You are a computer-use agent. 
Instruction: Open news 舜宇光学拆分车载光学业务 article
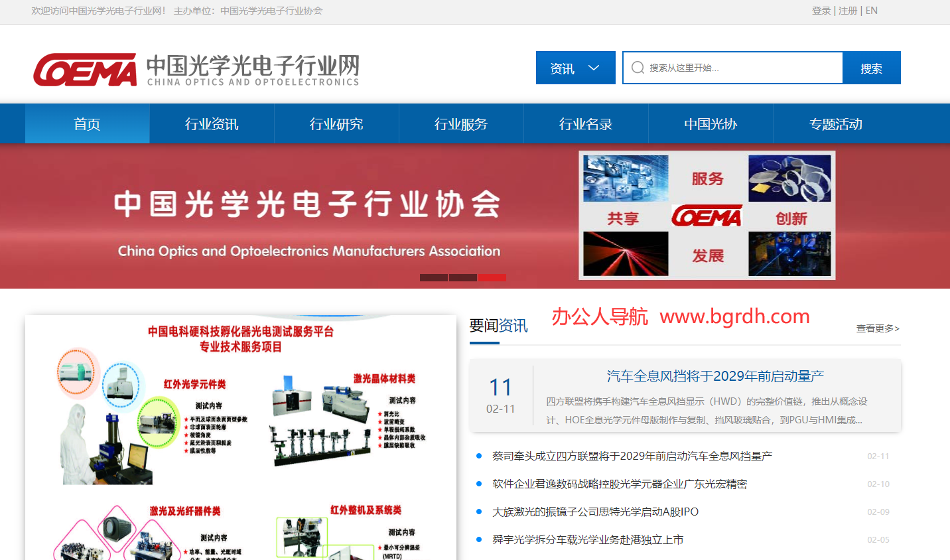pyautogui.click(x=588, y=539)
